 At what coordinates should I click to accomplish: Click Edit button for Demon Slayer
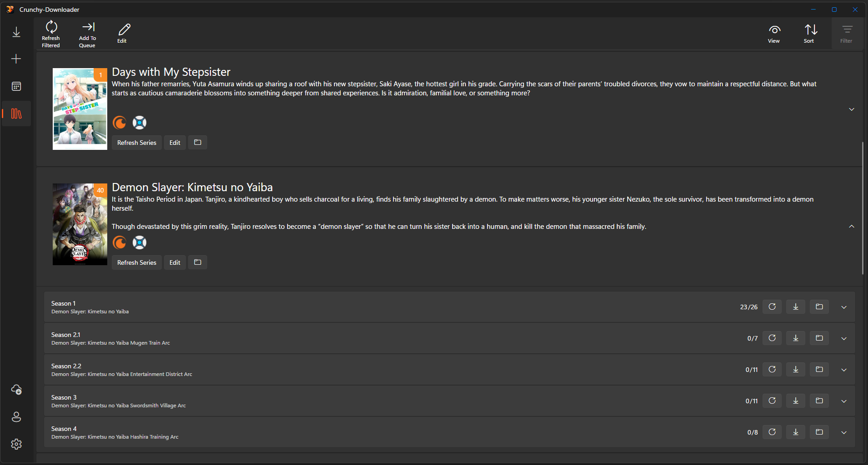(175, 262)
